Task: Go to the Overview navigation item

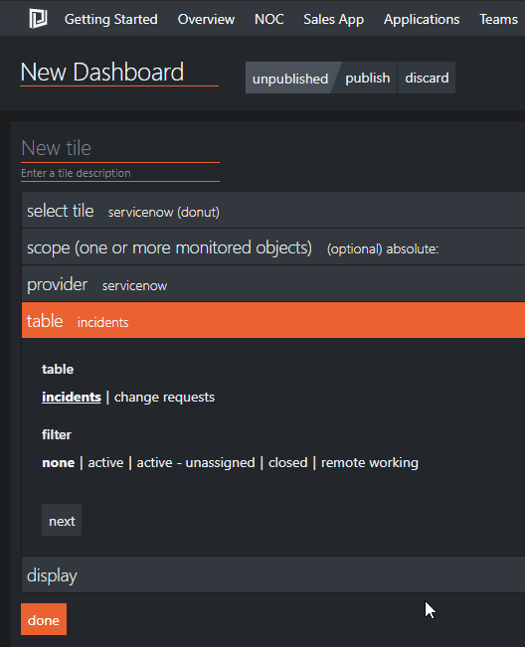Action: [206, 19]
